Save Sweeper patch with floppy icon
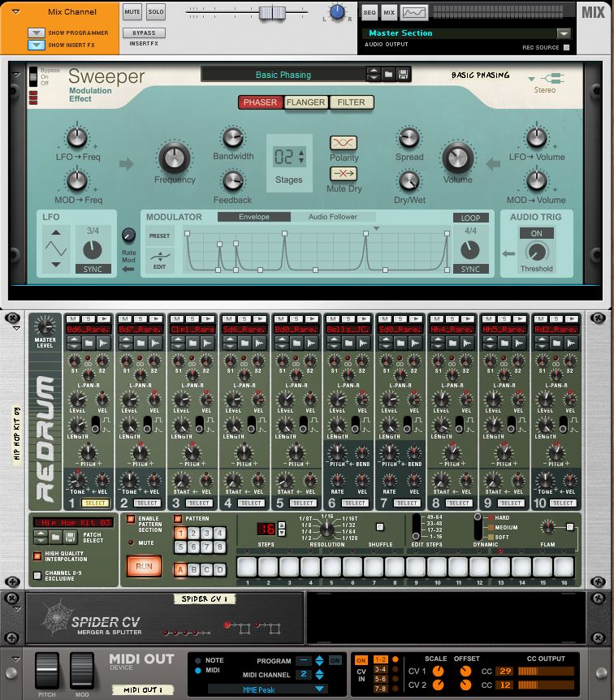Viewport: 614px width, 700px height. click(403, 75)
